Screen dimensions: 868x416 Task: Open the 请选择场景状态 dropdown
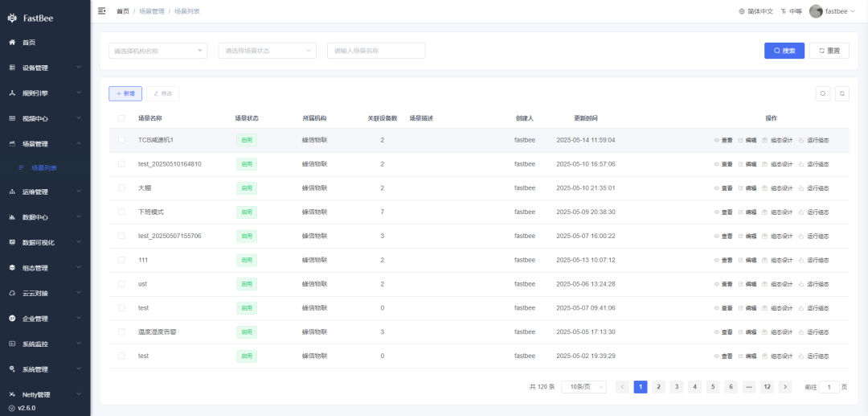coord(267,51)
